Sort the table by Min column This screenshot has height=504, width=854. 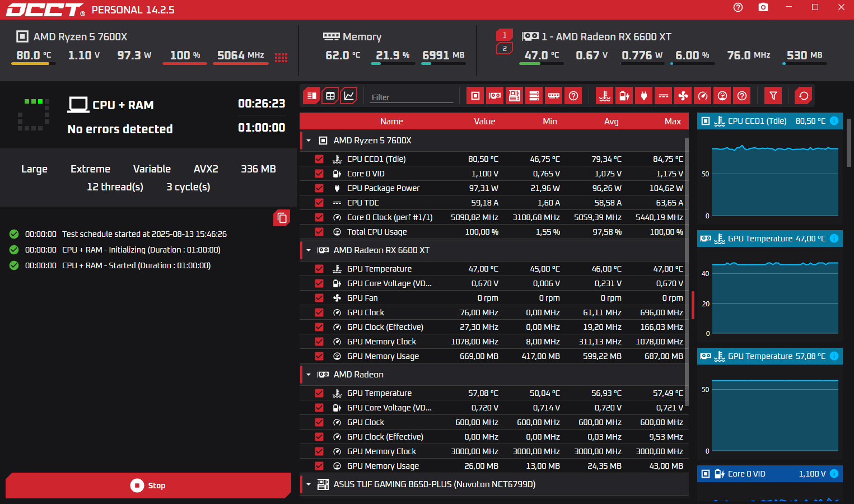(550, 122)
